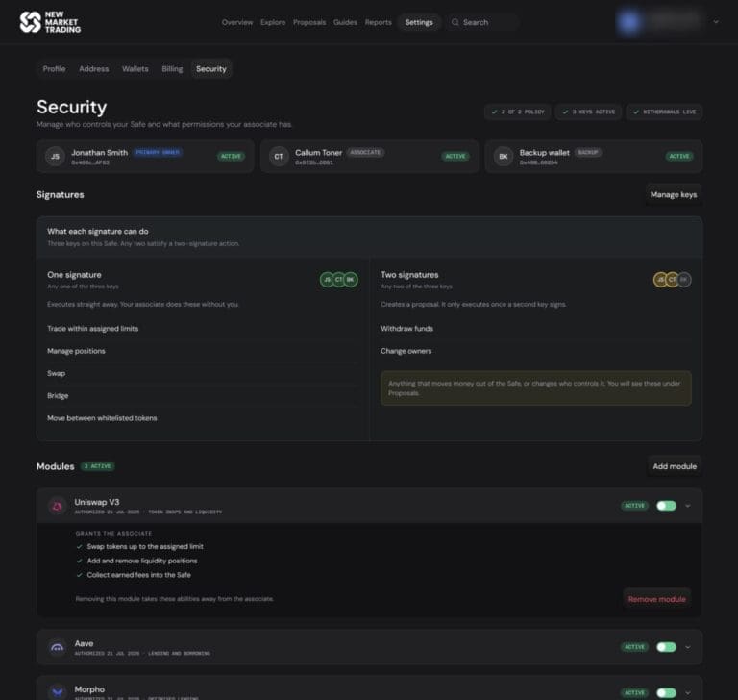Expand the Aave module chevron
Viewport: 738px width, 700px height.
(688, 647)
